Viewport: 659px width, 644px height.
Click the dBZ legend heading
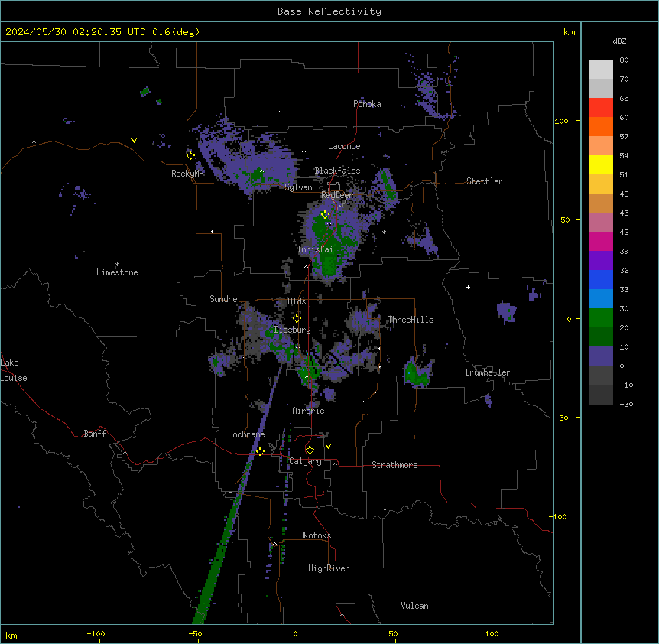tap(619, 41)
